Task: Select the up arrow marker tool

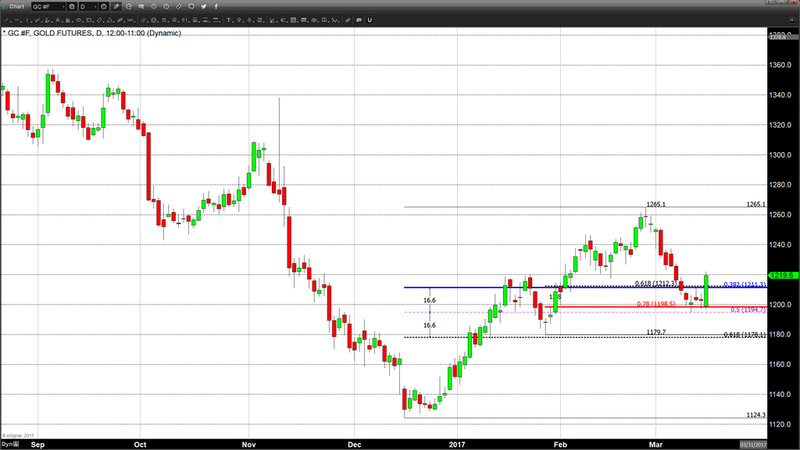Action: point(239,20)
